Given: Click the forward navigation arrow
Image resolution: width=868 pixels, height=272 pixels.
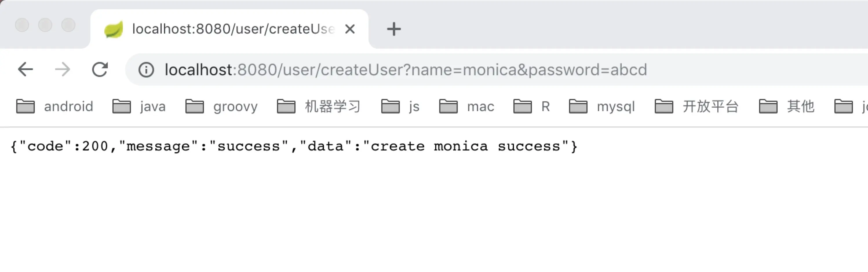Looking at the screenshot, I should pyautogui.click(x=63, y=70).
